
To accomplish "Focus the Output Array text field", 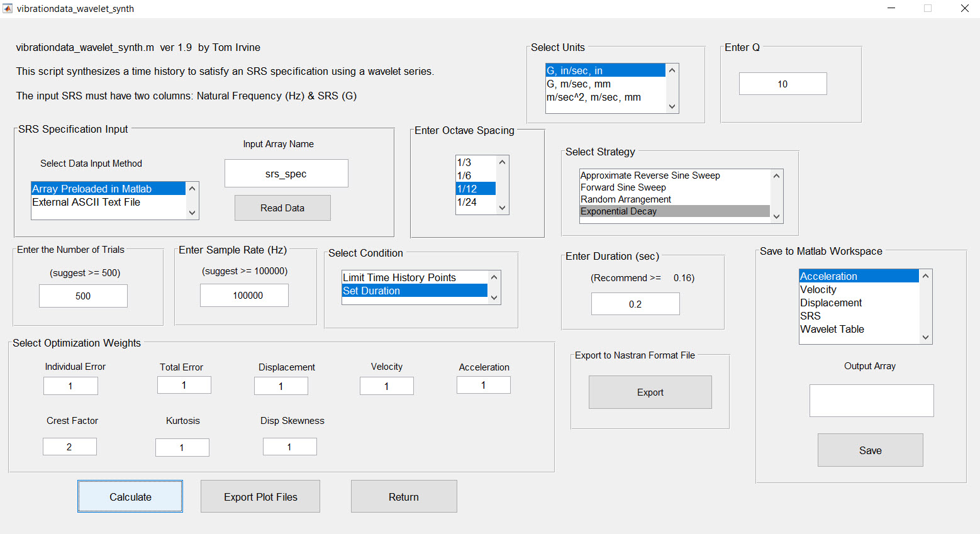I will (871, 401).
